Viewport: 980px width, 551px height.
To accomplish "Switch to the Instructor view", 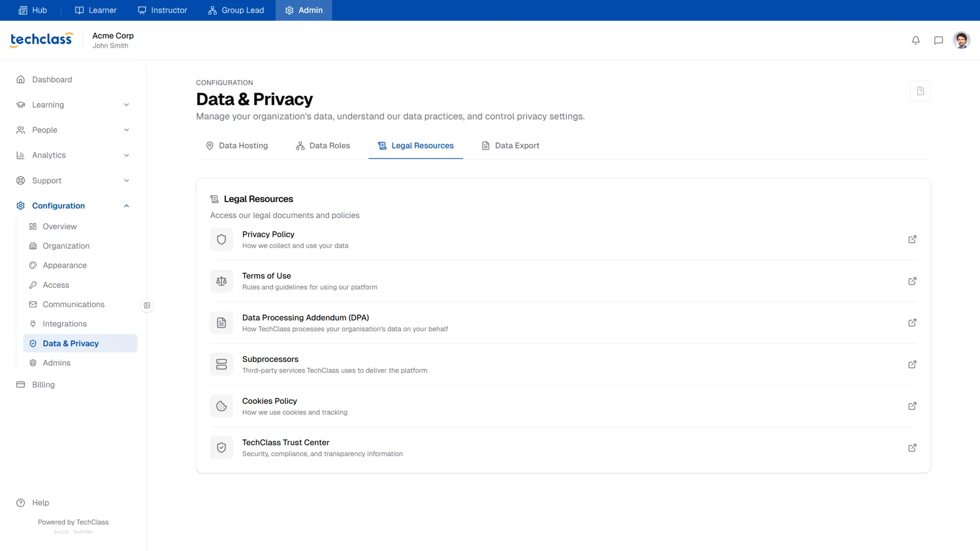I will 162,10.
